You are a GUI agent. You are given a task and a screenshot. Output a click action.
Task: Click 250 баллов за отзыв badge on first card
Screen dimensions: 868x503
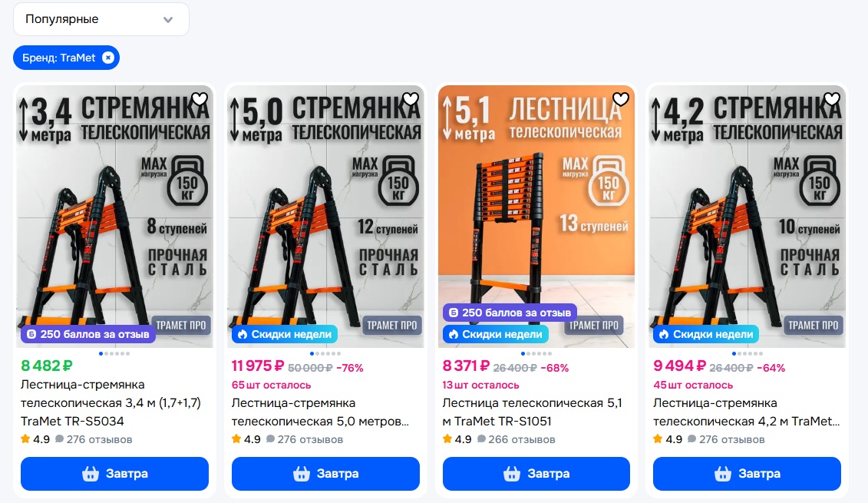pyautogui.click(x=88, y=334)
